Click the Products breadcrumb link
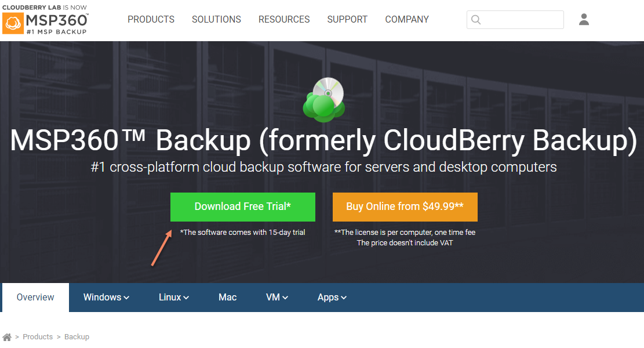Image resolution: width=644 pixels, height=348 pixels. pyautogui.click(x=38, y=337)
